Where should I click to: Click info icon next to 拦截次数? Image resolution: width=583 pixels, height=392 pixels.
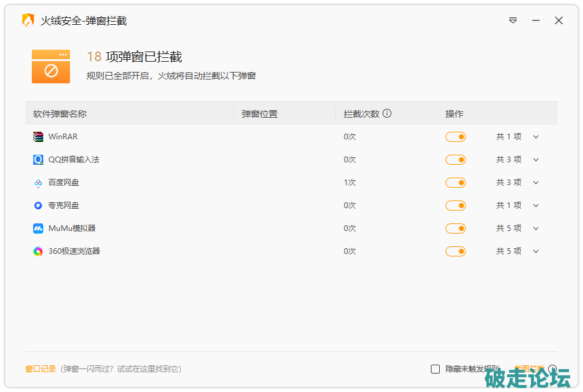click(387, 114)
